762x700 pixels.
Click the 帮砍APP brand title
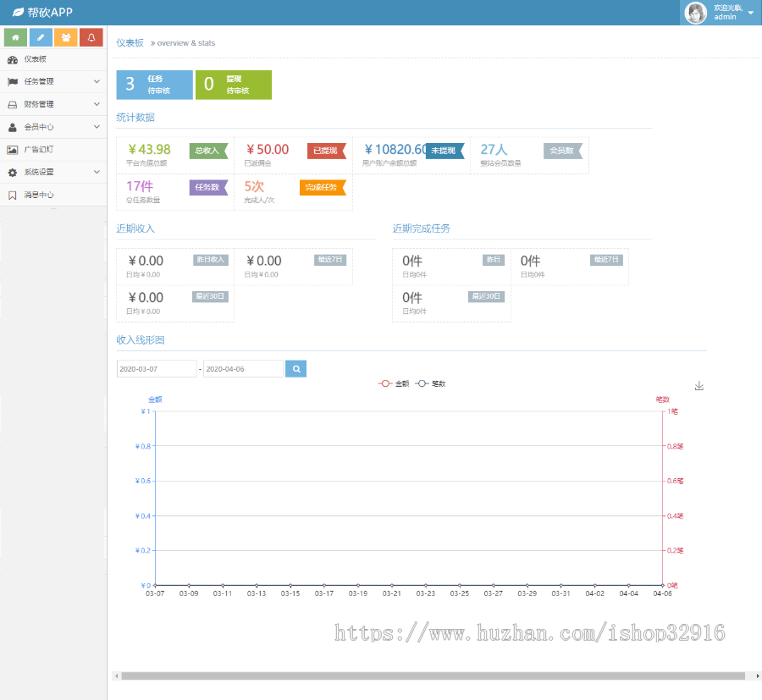[x=50, y=13]
